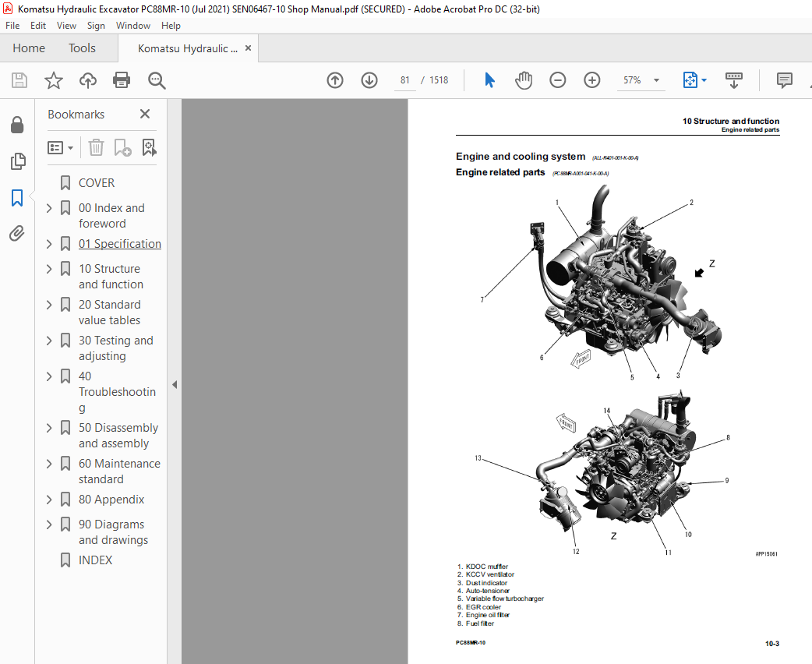
Task: Expand the 20 Standard value tables bookmark
Action: tap(49, 305)
